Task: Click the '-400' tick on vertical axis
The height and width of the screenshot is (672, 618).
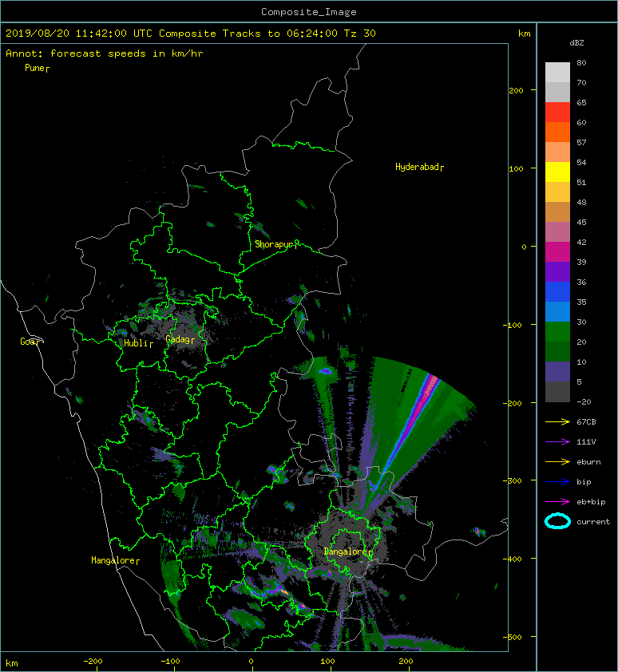Action: pyautogui.click(x=512, y=559)
